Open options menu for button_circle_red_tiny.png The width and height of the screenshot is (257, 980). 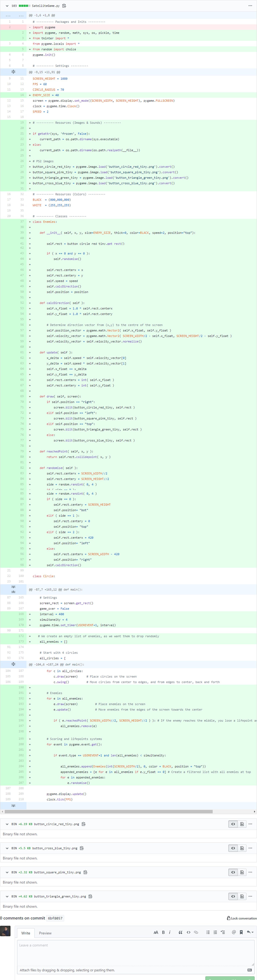[x=250, y=824]
